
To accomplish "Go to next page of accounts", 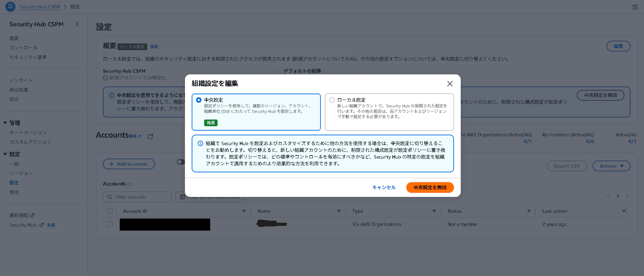I will (627, 197).
